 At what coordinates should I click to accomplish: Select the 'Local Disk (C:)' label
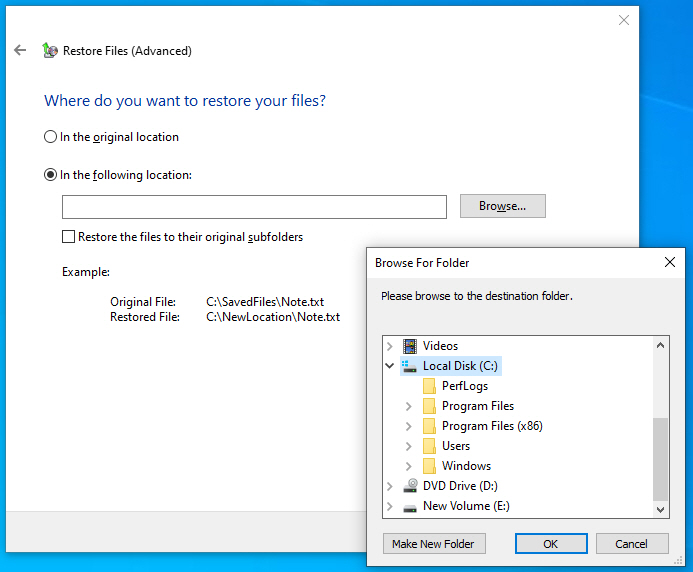(x=460, y=366)
